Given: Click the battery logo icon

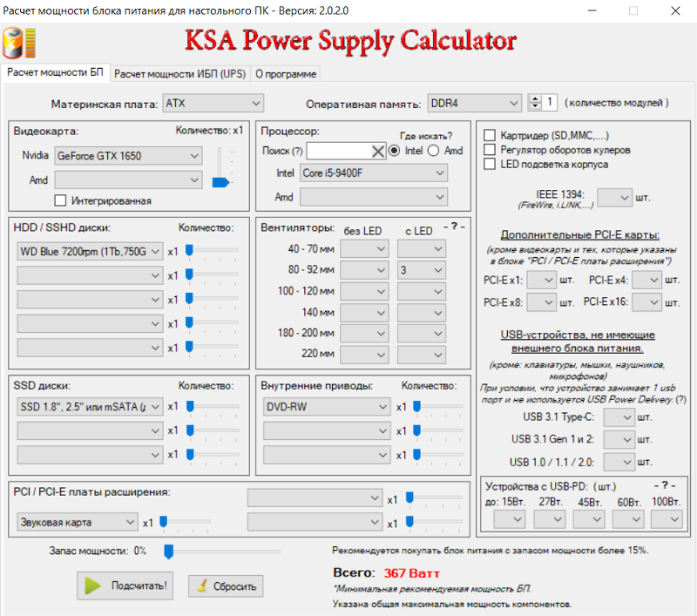Looking at the screenshot, I should (x=18, y=43).
